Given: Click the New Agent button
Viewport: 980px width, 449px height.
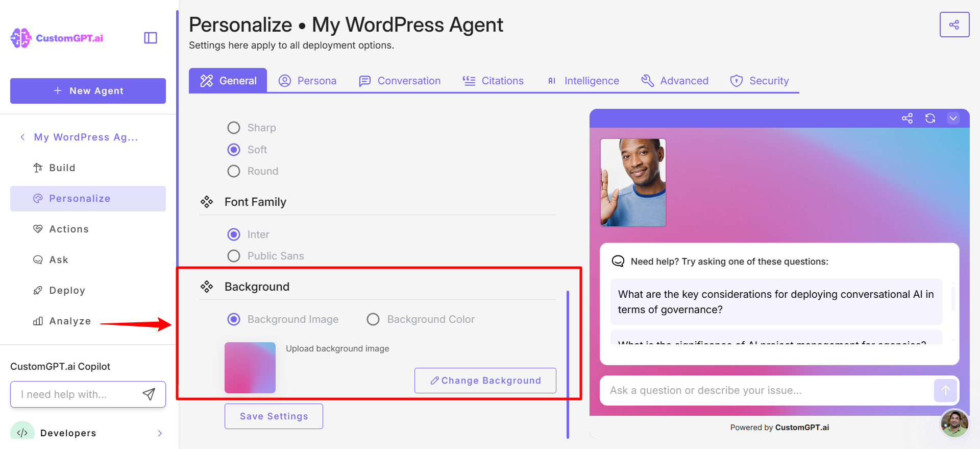Looking at the screenshot, I should [88, 91].
